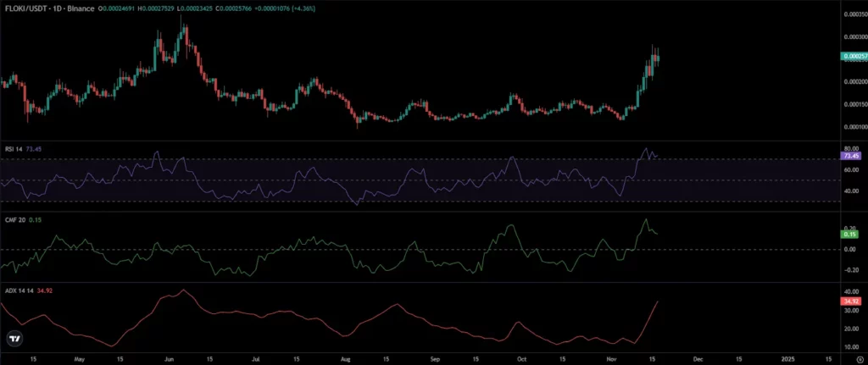Click the 2025 label on time axis
Viewport: 868px width, 365px height.
click(787, 359)
